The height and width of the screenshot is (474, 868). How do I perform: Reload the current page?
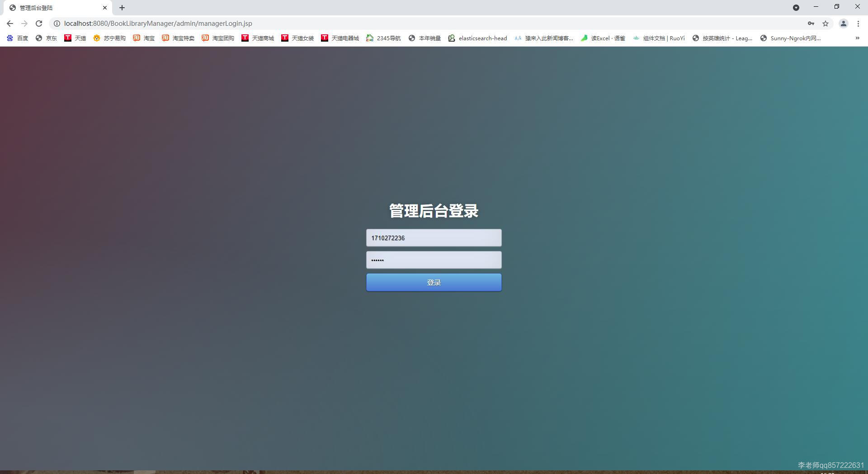pyautogui.click(x=39, y=23)
